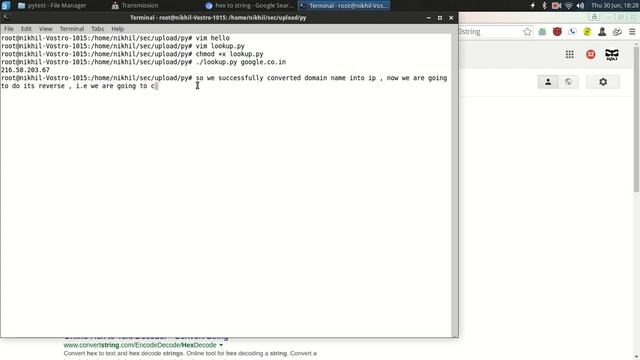The image size is (640, 360).
Task: Open Google search settings gear
Action: (603, 82)
